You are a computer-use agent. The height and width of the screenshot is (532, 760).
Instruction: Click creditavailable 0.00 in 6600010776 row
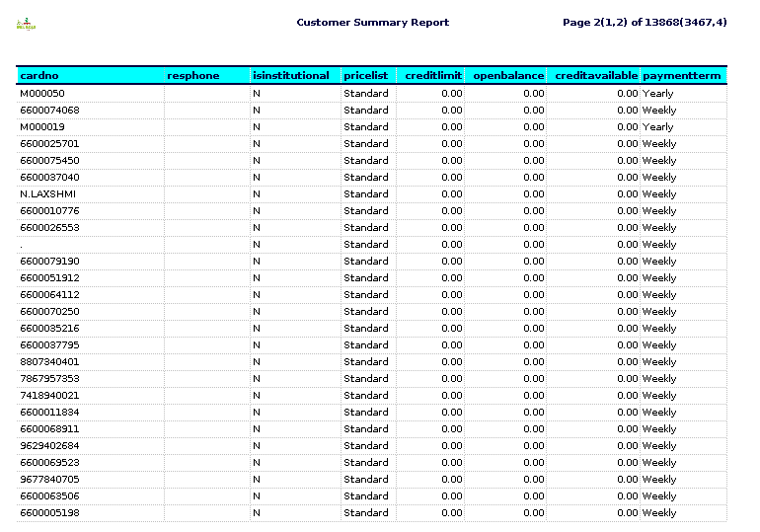pos(627,211)
